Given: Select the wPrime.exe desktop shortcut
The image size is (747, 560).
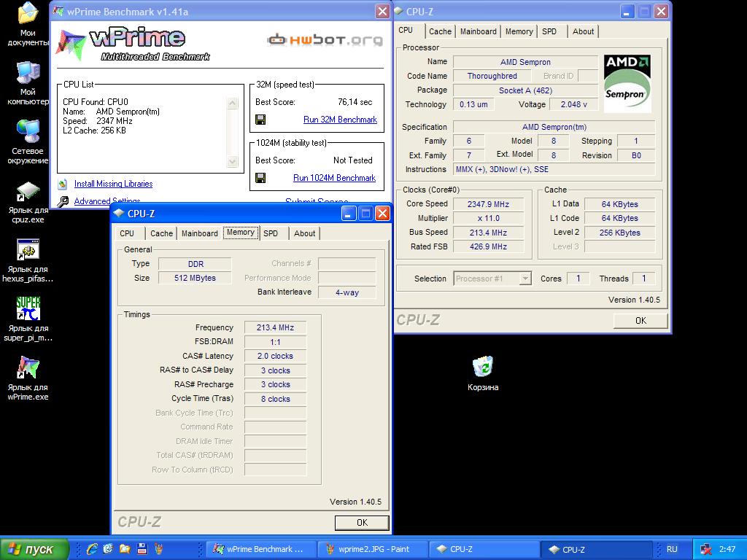Looking at the screenshot, I should point(28,367).
